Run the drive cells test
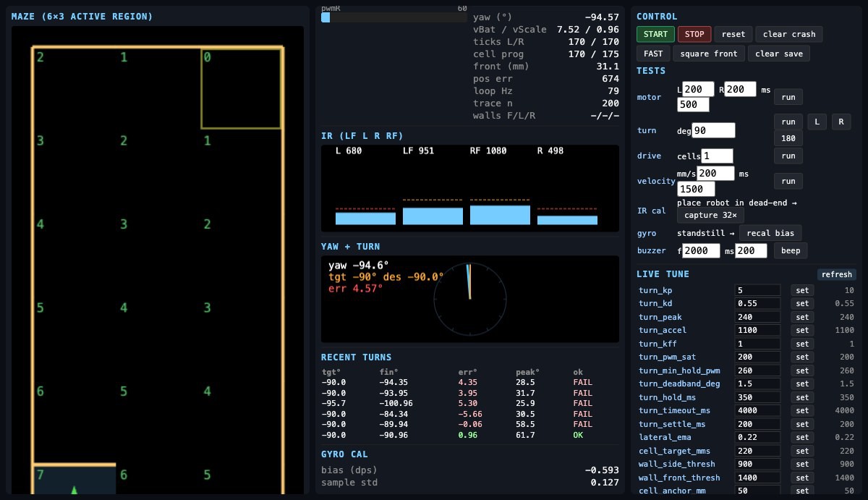The height and width of the screenshot is (500, 868). (x=788, y=156)
